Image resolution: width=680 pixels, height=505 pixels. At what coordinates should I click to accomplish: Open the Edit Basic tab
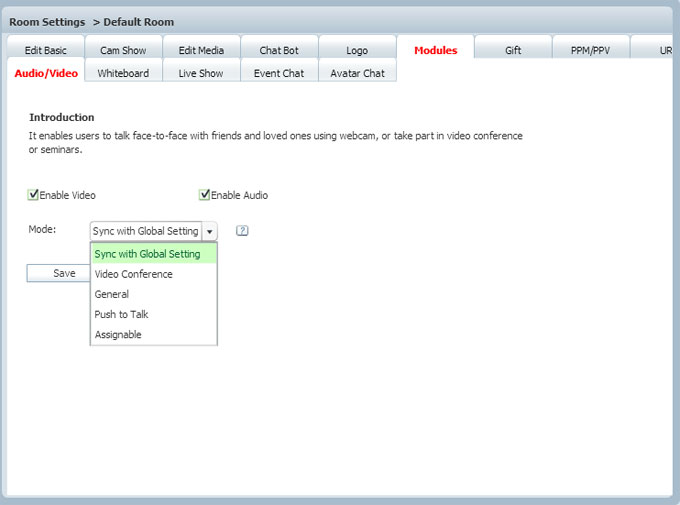click(45, 50)
